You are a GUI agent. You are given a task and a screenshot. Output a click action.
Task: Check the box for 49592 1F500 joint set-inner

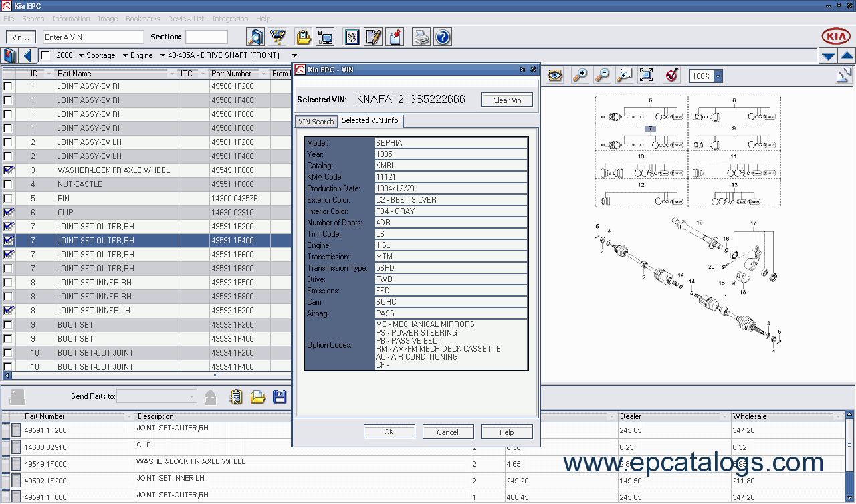8,283
